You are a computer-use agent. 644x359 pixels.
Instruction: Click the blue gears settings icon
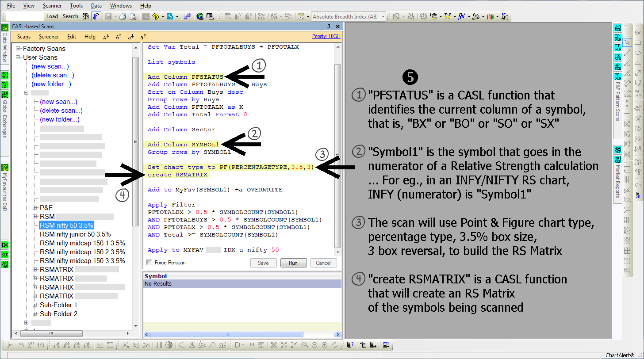click(x=187, y=16)
